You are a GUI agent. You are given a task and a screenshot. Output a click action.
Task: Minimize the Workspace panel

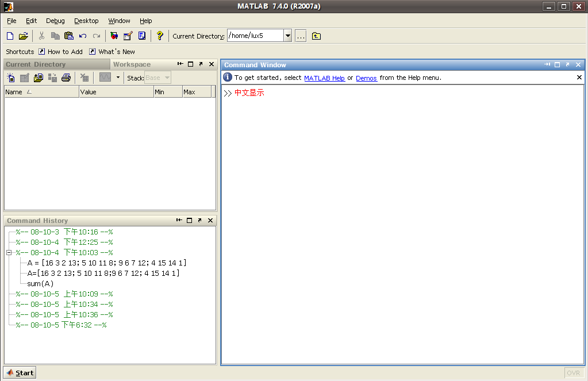pyautogui.click(x=180, y=64)
